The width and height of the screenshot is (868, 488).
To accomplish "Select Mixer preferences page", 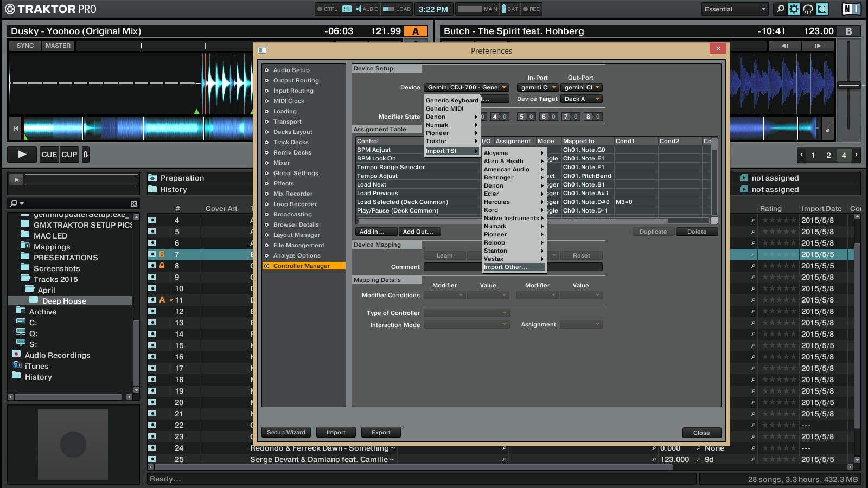I will 282,163.
